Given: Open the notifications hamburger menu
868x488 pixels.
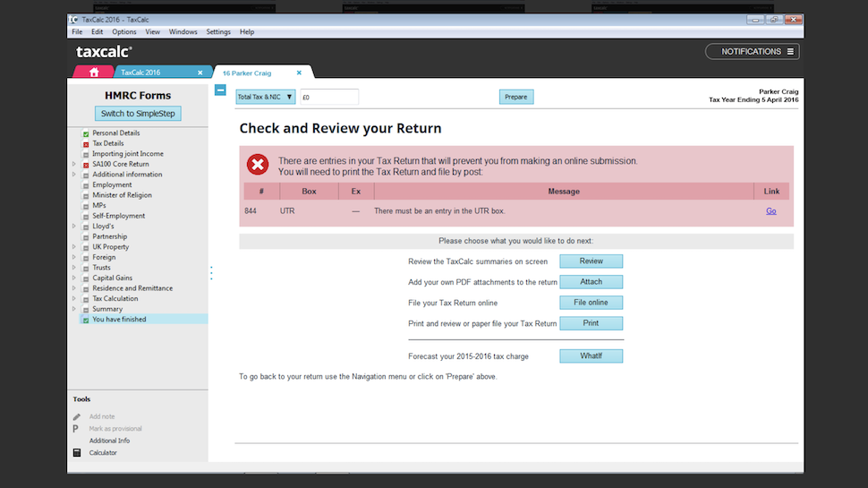Looking at the screenshot, I should [790, 52].
